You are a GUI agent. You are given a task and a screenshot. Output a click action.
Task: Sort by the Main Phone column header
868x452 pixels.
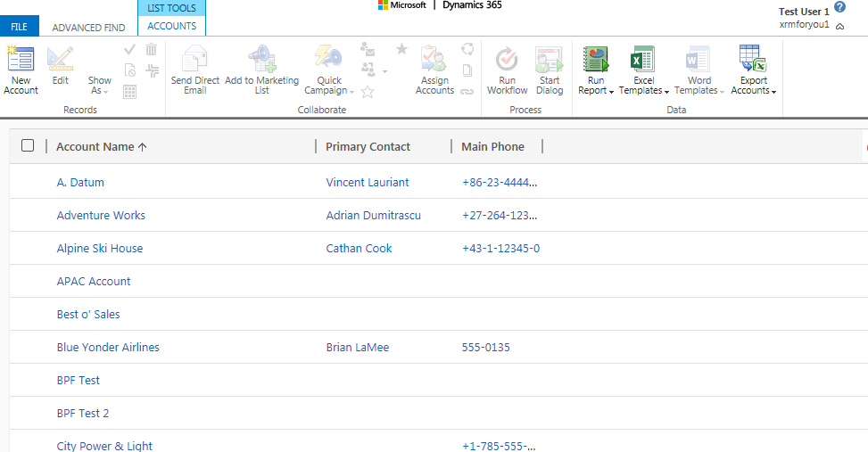pos(492,146)
